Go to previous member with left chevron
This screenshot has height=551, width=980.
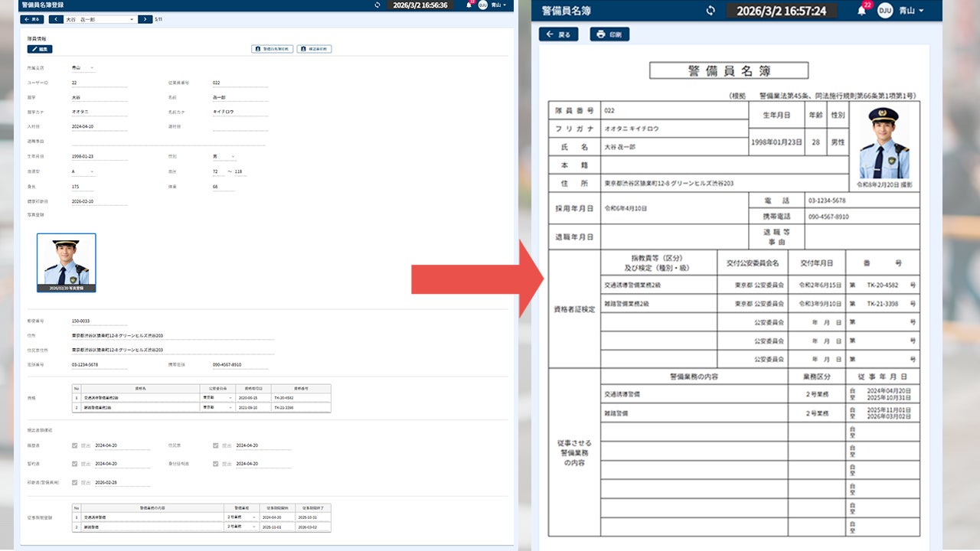tap(56, 19)
